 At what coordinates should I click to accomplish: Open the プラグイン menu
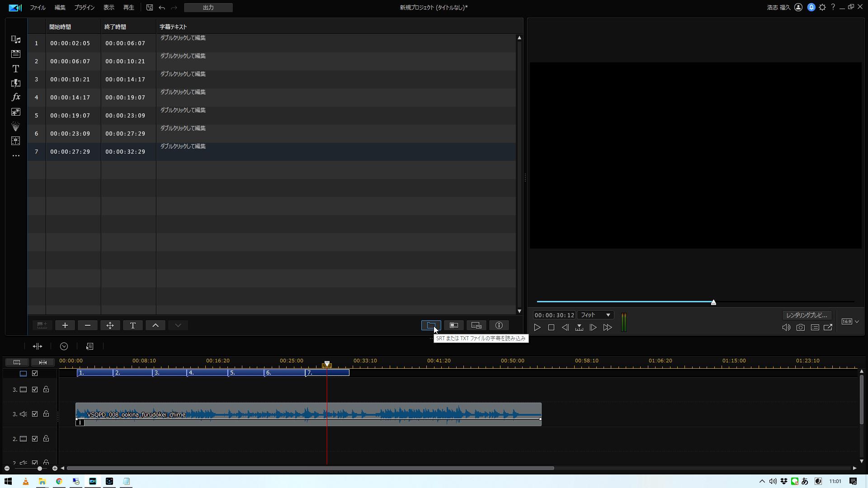point(84,8)
